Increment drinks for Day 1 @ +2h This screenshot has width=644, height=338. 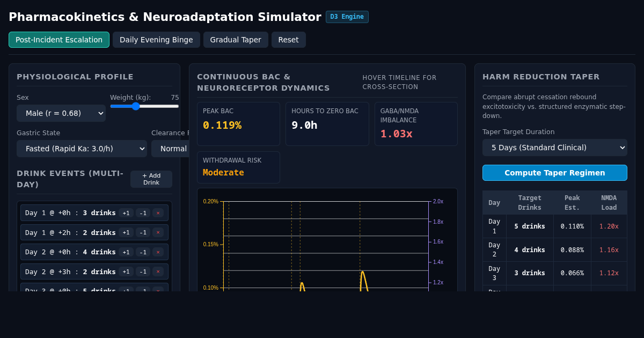pyautogui.click(x=126, y=232)
